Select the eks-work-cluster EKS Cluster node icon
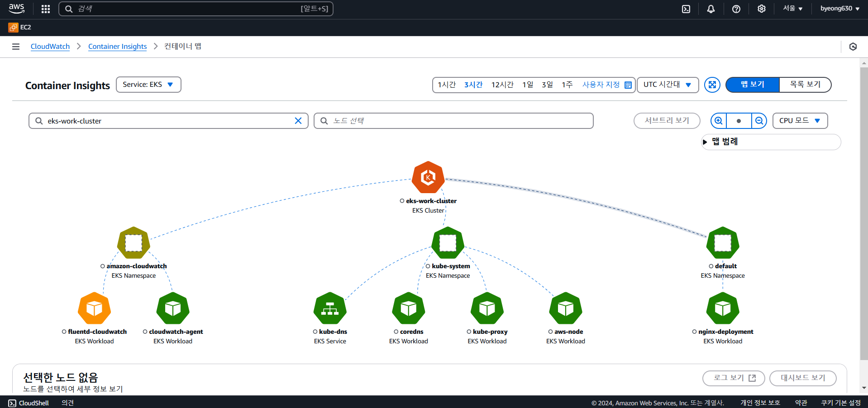The image size is (868, 408). 428,177
